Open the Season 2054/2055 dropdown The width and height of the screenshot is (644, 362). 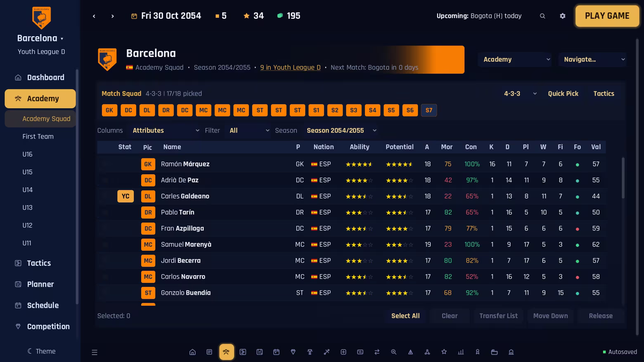pos(341,131)
